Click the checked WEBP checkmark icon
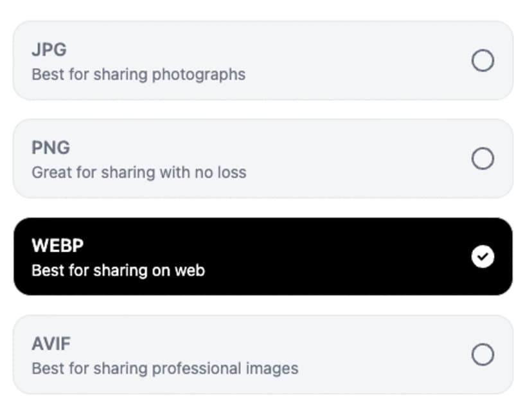532x416 pixels. pos(483,257)
